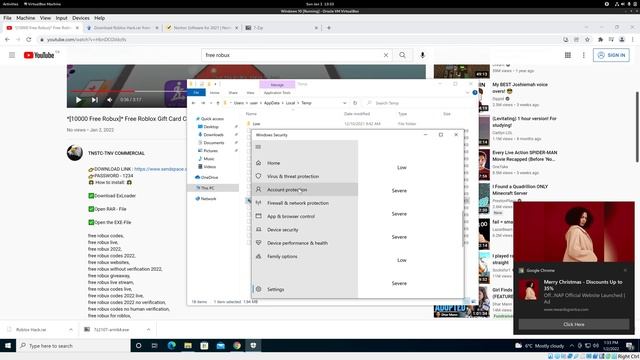Expand File Explorer ribbon chevron

(x=467, y=93)
